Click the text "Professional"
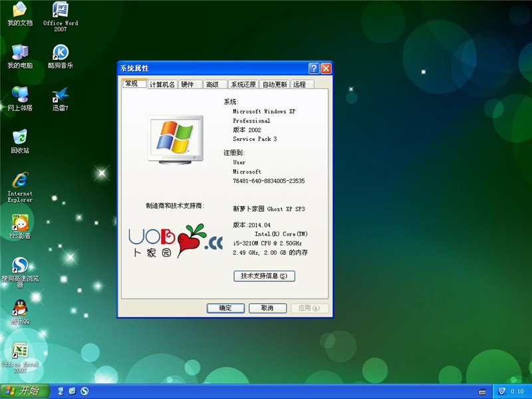532x399 pixels. point(251,121)
